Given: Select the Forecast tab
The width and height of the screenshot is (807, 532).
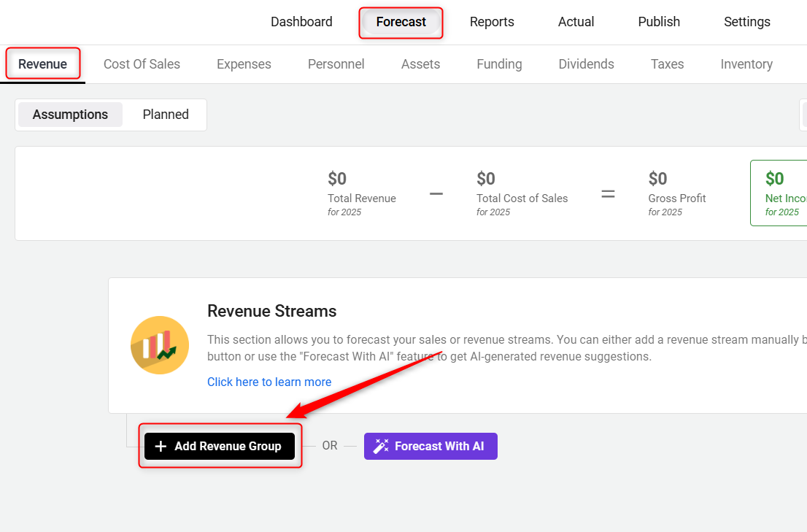Looking at the screenshot, I should (401, 22).
